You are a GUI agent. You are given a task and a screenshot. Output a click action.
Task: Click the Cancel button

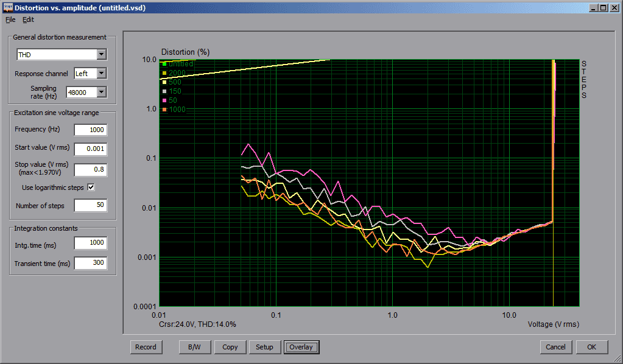[x=555, y=347]
